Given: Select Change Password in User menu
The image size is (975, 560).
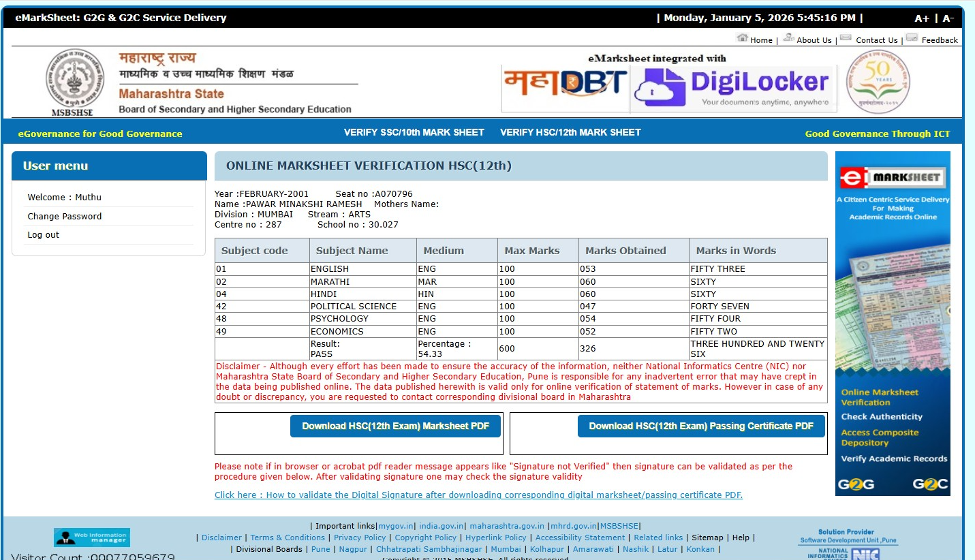Looking at the screenshot, I should click(65, 216).
